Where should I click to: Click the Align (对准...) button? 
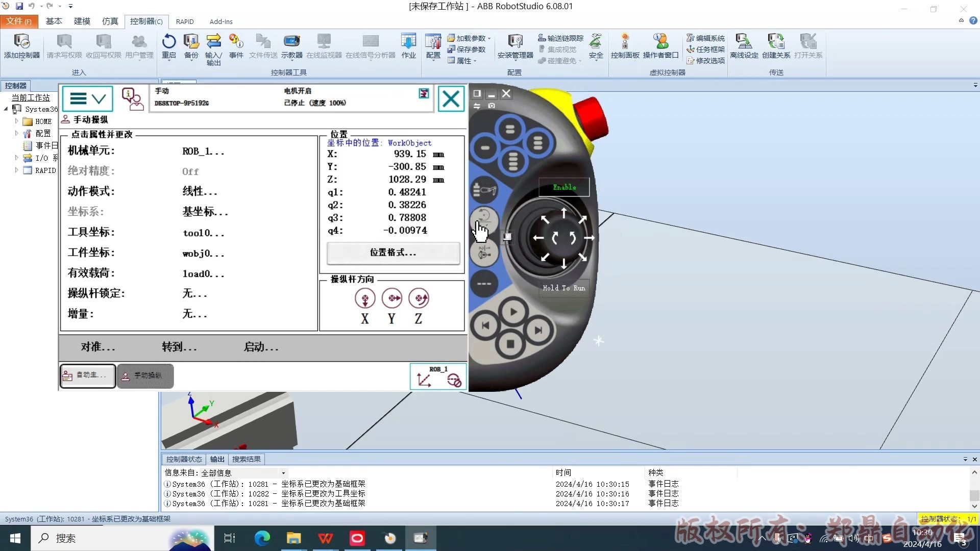(98, 347)
